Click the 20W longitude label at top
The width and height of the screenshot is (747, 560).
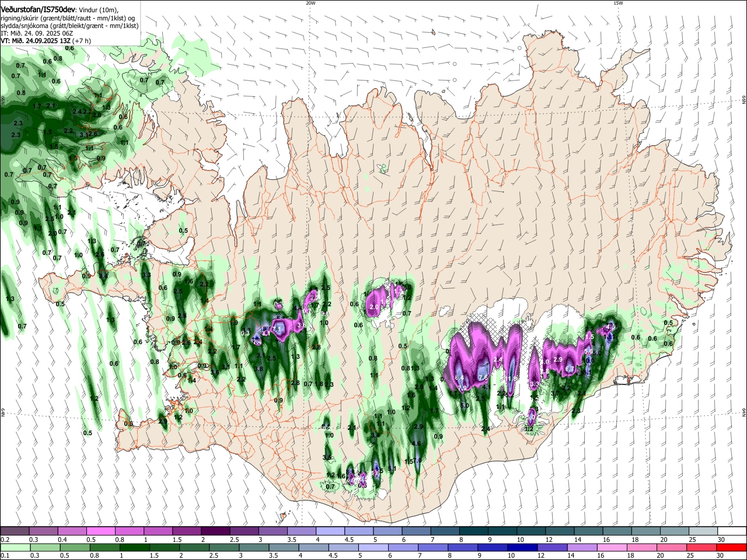[310, 3]
